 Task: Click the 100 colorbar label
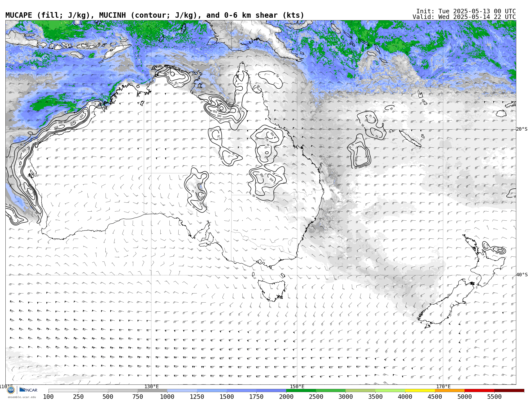pyautogui.click(x=48, y=397)
